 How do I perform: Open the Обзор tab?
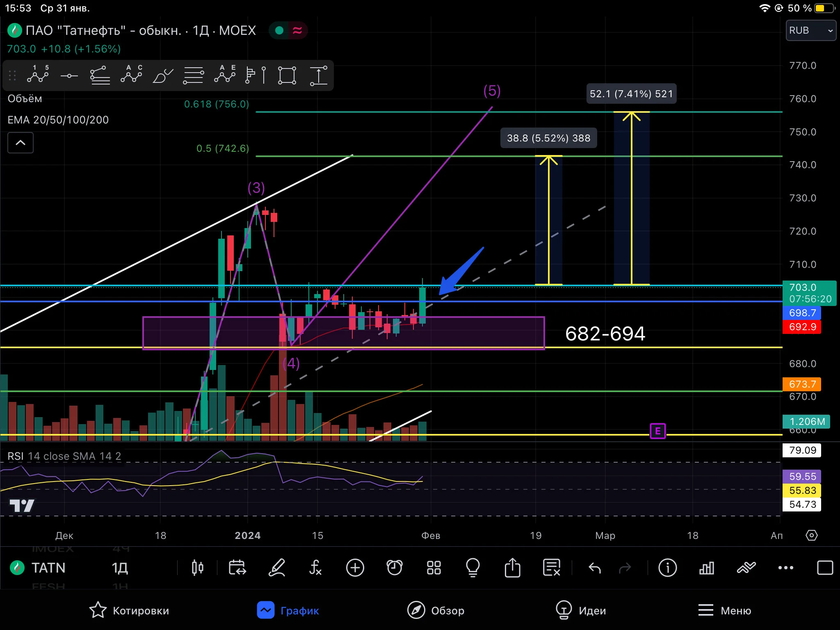click(x=436, y=610)
